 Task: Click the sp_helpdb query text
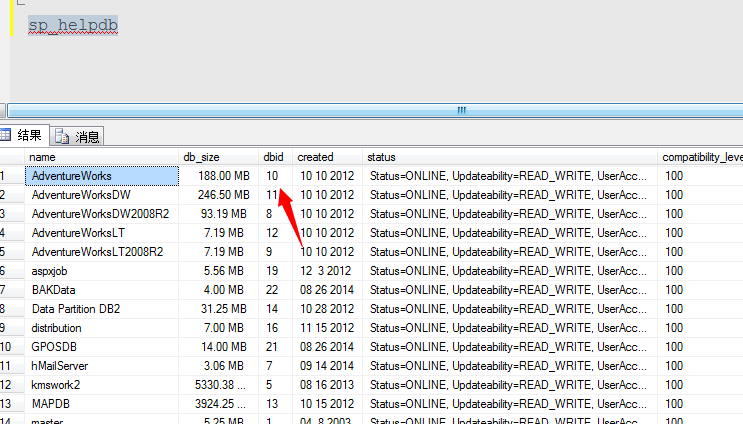click(x=72, y=26)
